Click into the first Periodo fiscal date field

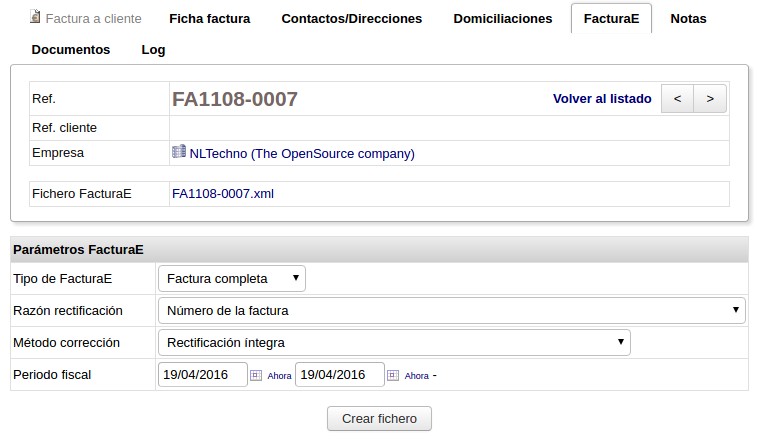click(x=203, y=375)
